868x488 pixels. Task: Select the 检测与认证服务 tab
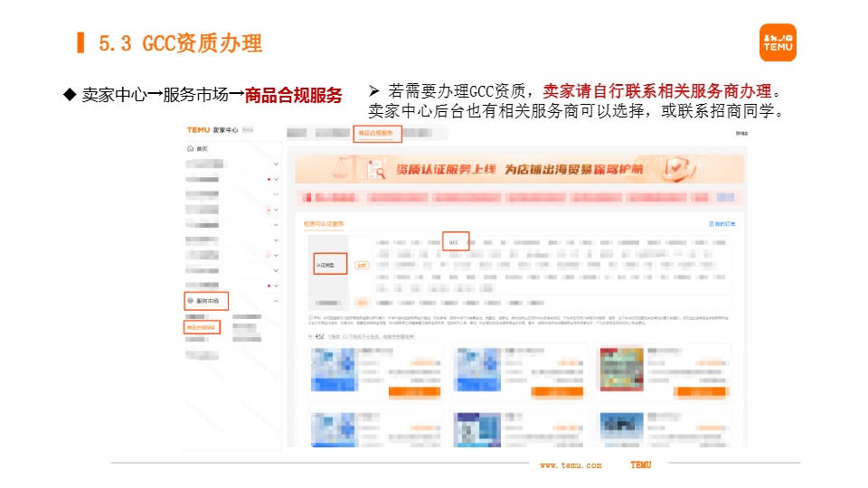(x=324, y=224)
